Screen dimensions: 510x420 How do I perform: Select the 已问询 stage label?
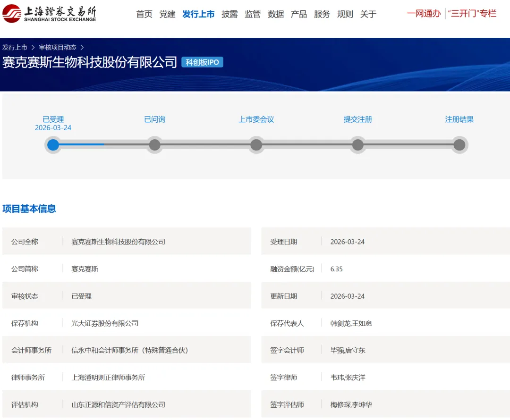154,119
